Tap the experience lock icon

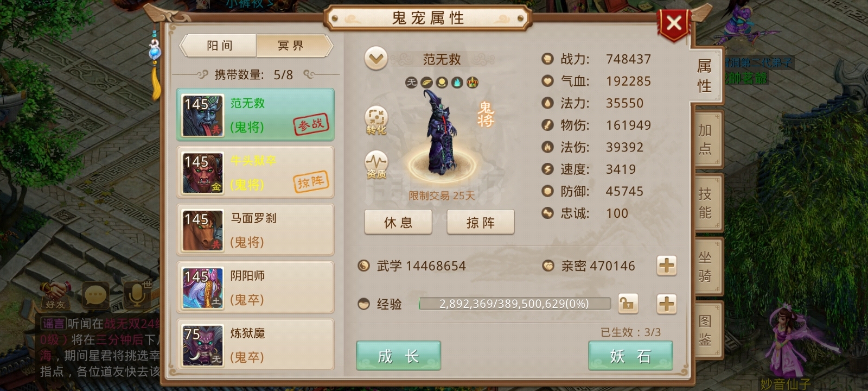click(x=628, y=304)
